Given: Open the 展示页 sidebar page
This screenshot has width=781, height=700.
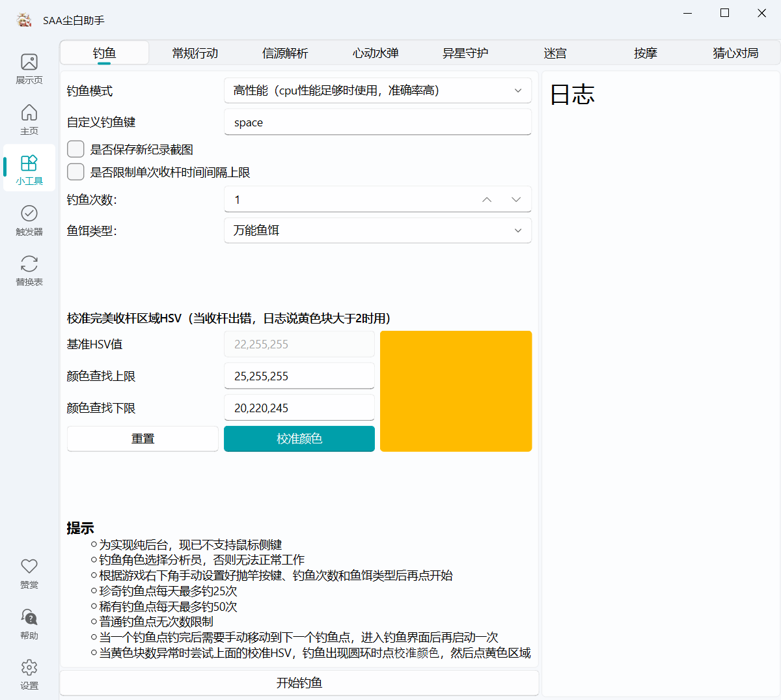Looking at the screenshot, I should pyautogui.click(x=29, y=68).
